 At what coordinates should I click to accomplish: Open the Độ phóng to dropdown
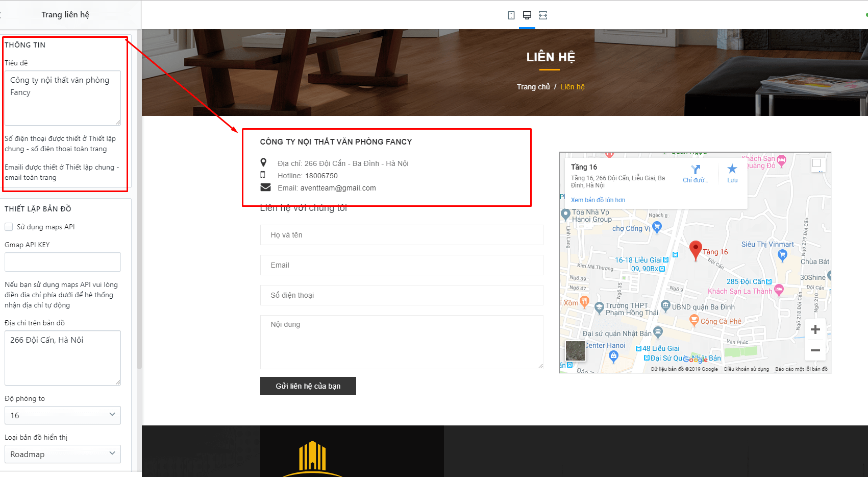[x=63, y=415]
